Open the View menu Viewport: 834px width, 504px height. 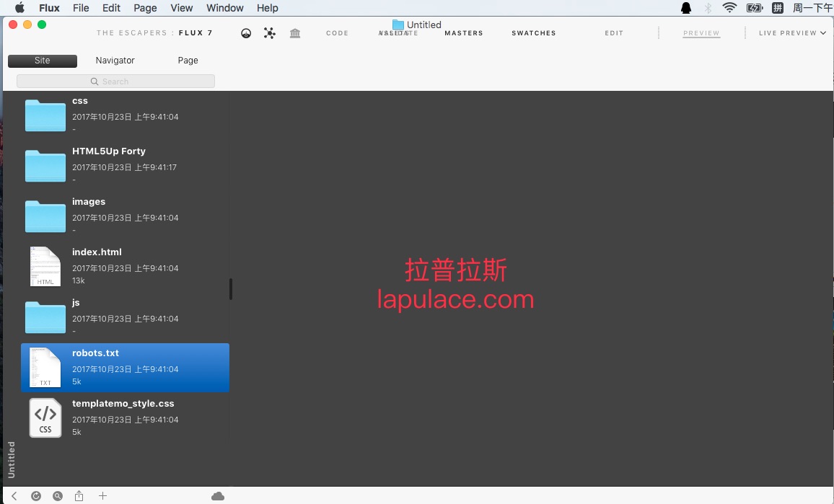pos(181,8)
